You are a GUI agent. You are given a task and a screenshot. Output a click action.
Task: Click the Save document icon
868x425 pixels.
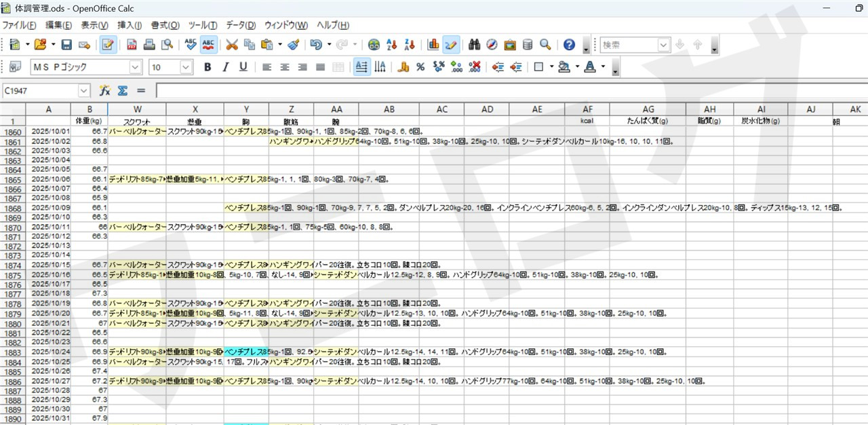66,45
